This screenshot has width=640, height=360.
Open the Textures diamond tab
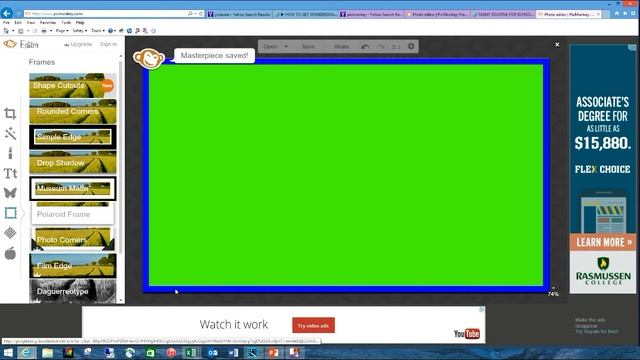pyautogui.click(x=10, y=233)
